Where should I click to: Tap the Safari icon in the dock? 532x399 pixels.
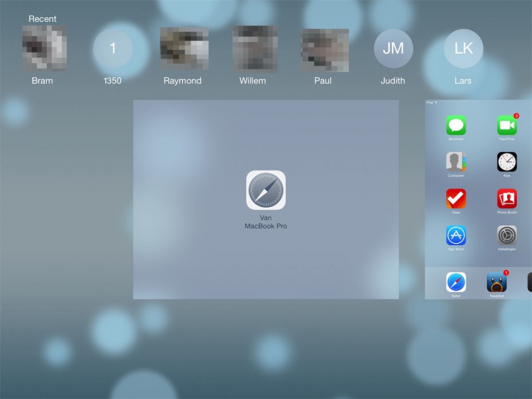point(455,282)
